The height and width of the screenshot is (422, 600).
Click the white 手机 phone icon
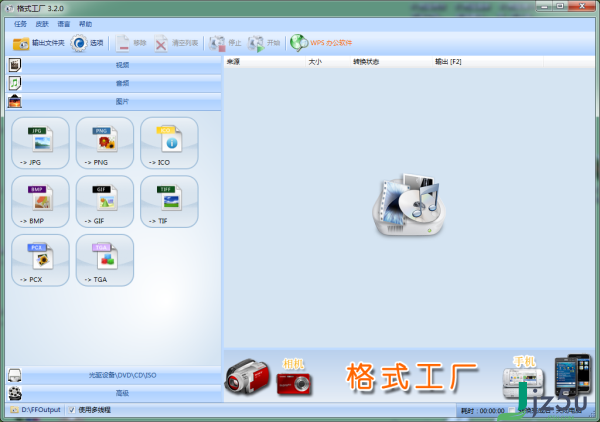[x=523, y=383]
